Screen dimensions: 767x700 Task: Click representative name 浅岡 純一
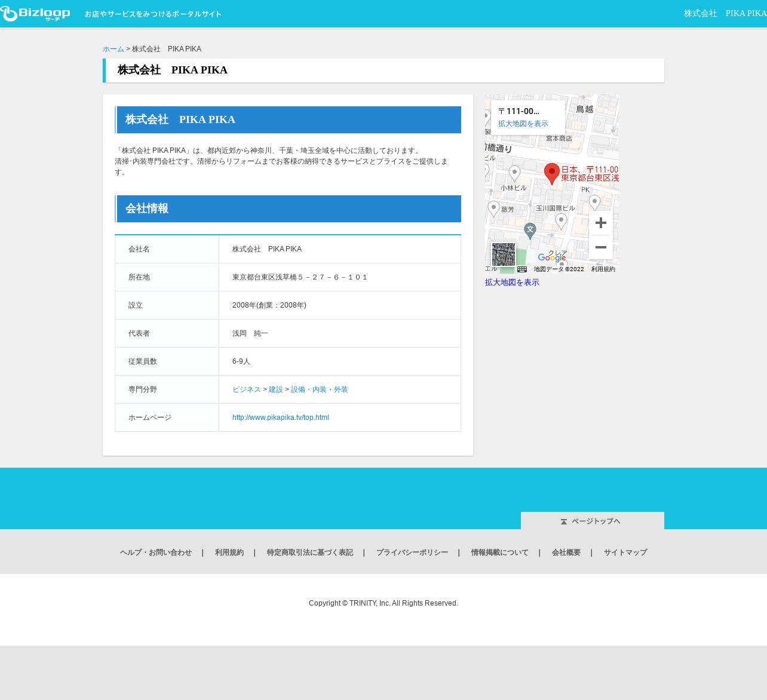pyautogui.click(x=250, y=333)
